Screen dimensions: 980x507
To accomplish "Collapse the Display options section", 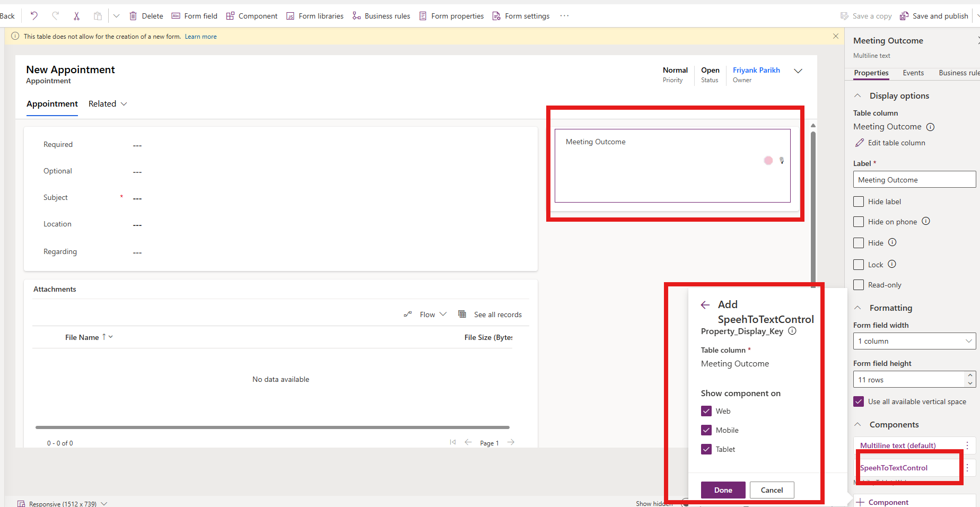I will [x=857, y=96].
